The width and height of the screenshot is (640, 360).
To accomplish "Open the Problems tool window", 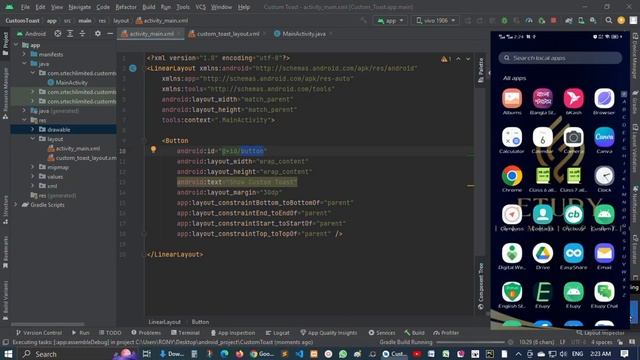I will (146, 333).
